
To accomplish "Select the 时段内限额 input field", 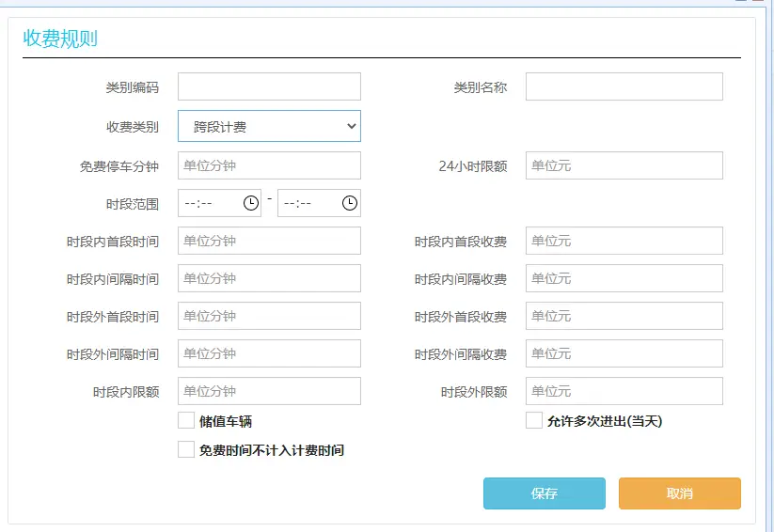I will click(269, 391).
